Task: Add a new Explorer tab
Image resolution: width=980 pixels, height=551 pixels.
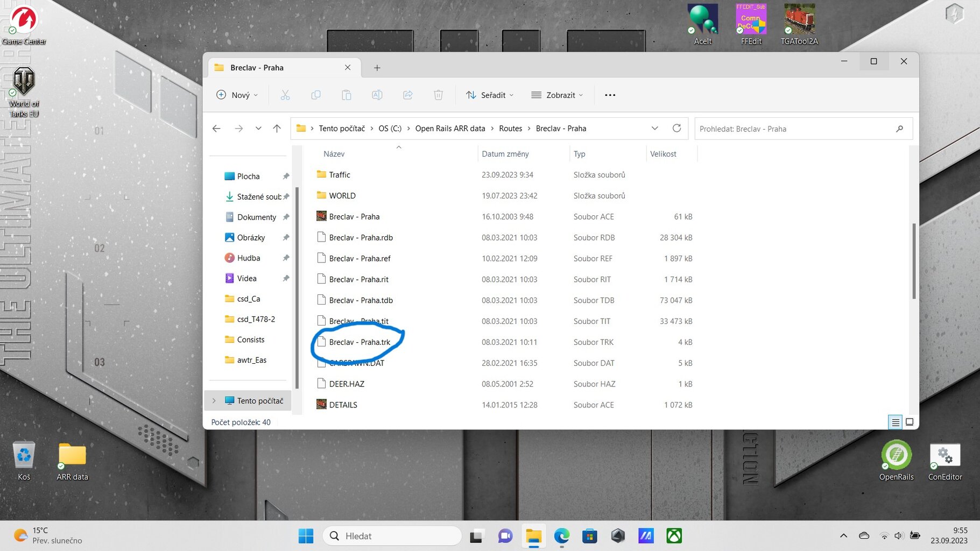Action: 377,68
